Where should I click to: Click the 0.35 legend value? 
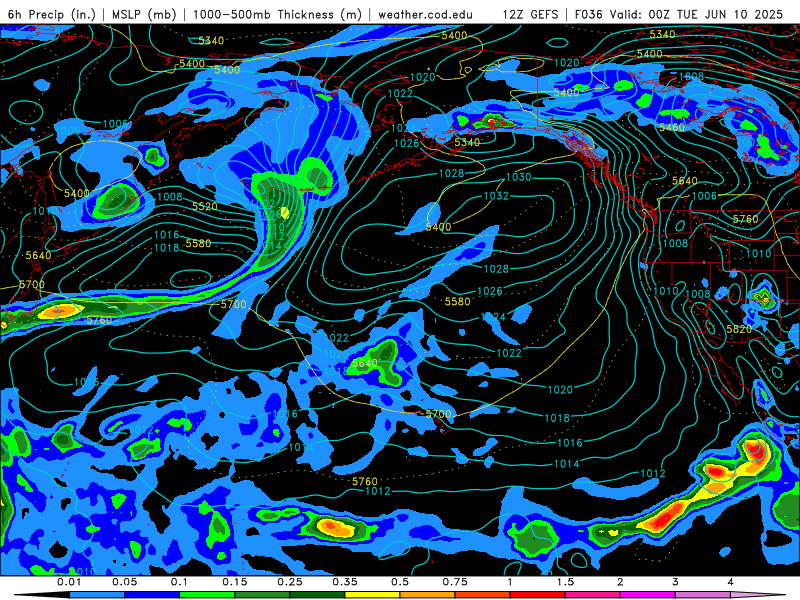coord(345,582)
